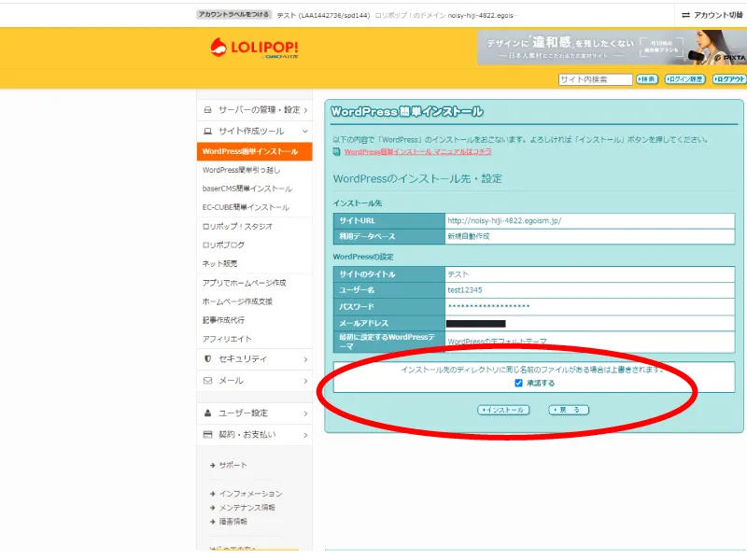This screenshot has height=560, width=747.
Task: Expand the メール chevron
Action: 306,381
